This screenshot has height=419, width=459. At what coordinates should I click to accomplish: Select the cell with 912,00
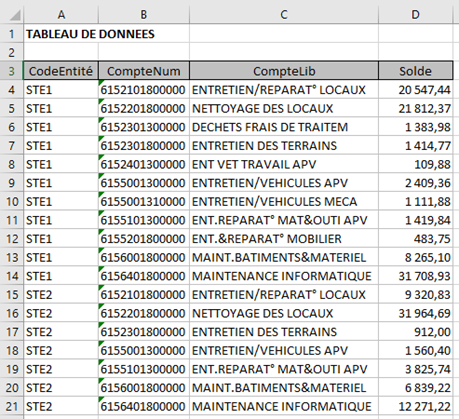point(416,332)
